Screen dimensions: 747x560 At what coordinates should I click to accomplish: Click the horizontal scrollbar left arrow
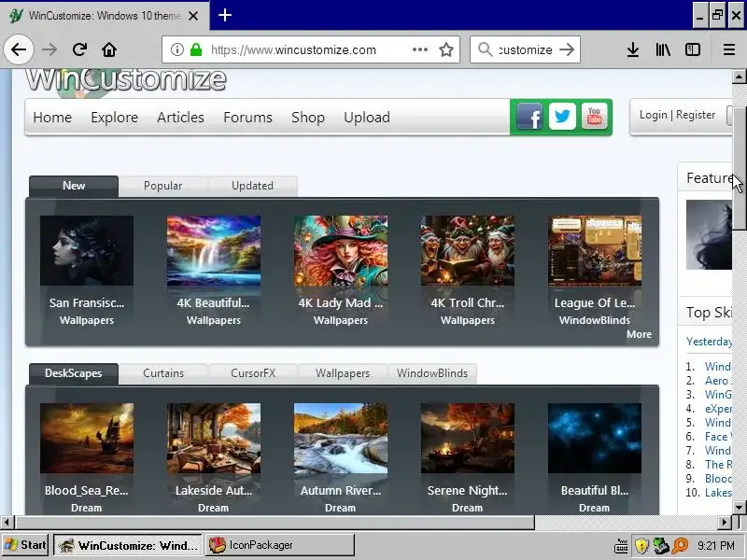[x=7, y=523]
